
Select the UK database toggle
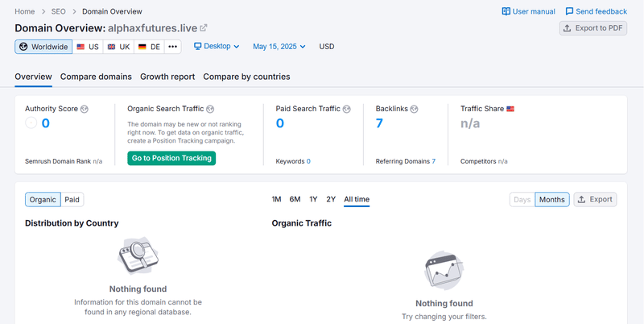tap(118, 47)
